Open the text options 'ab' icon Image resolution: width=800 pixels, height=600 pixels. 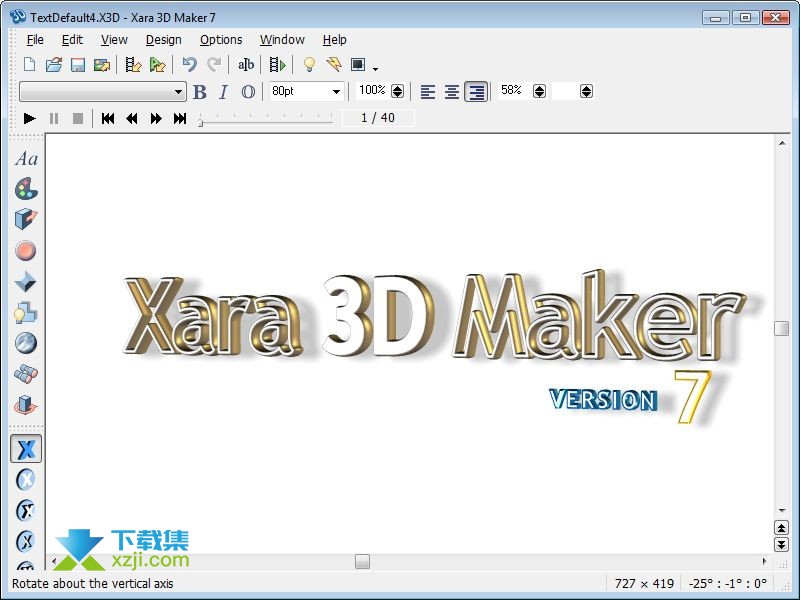tap(246, 65)
